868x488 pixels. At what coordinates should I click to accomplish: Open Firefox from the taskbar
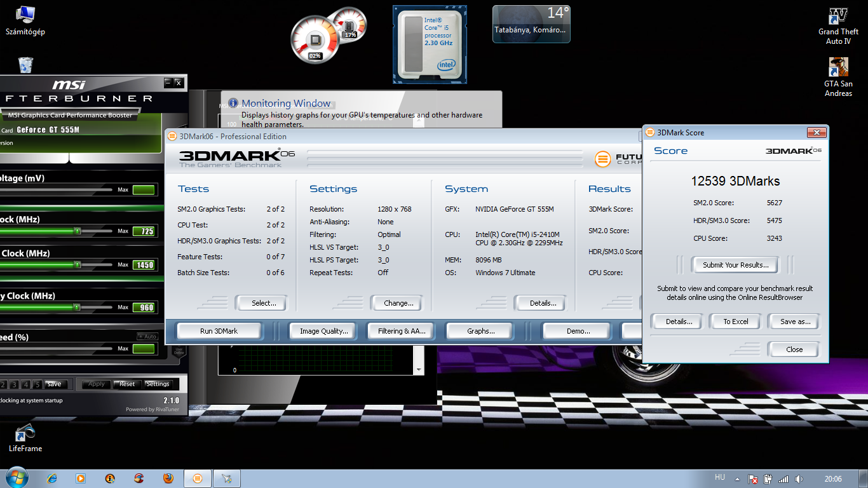168,478
